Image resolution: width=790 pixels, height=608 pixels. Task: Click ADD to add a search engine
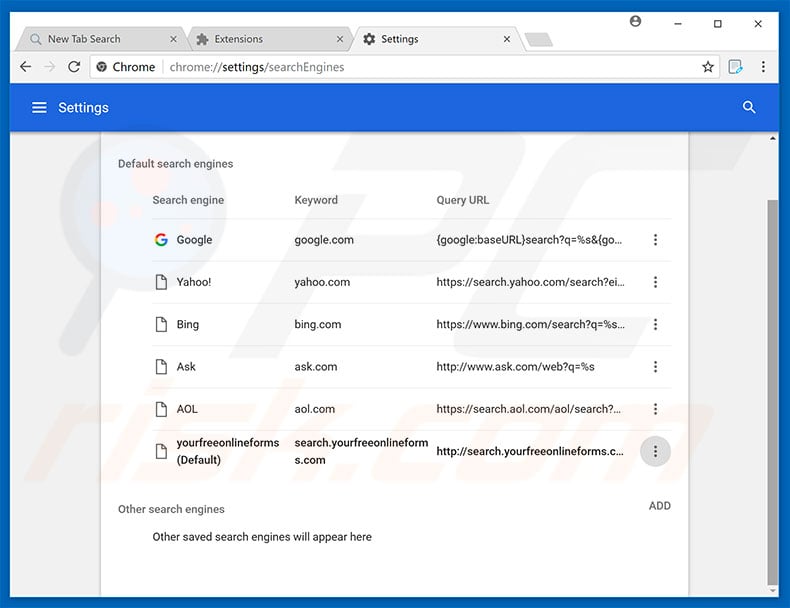point(660,506)
